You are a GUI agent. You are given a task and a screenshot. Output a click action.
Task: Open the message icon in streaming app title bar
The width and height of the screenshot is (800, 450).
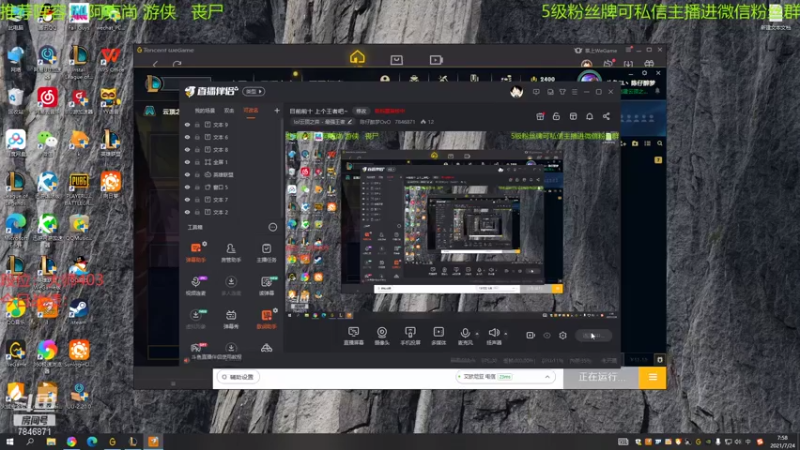(536, 92)
